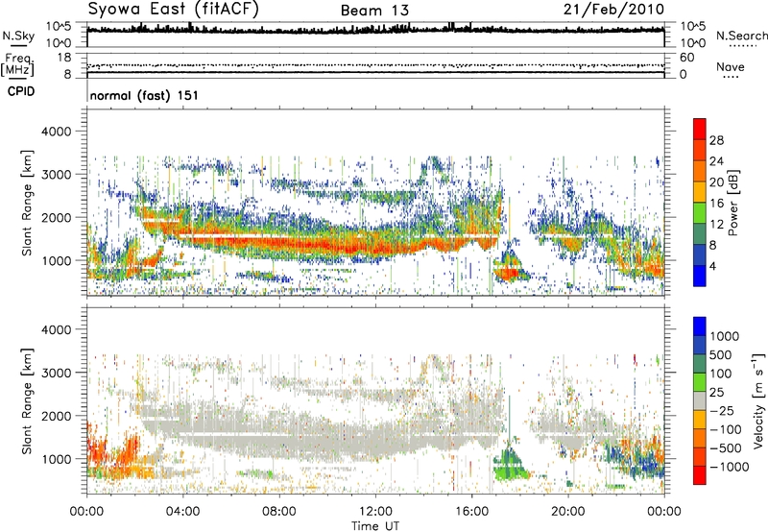
Task: Click the '12:00' time tick label
Action: click(375, 512)
